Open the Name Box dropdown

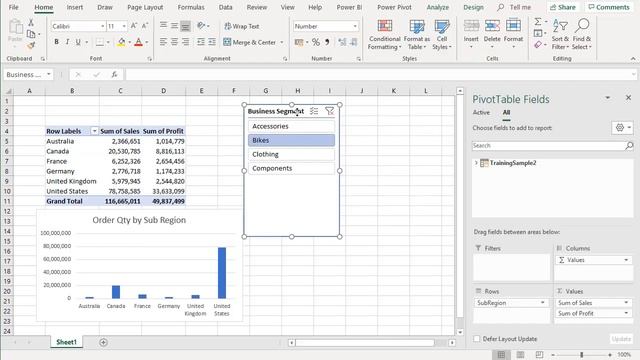pyautogui.click(x=49, y=74)
